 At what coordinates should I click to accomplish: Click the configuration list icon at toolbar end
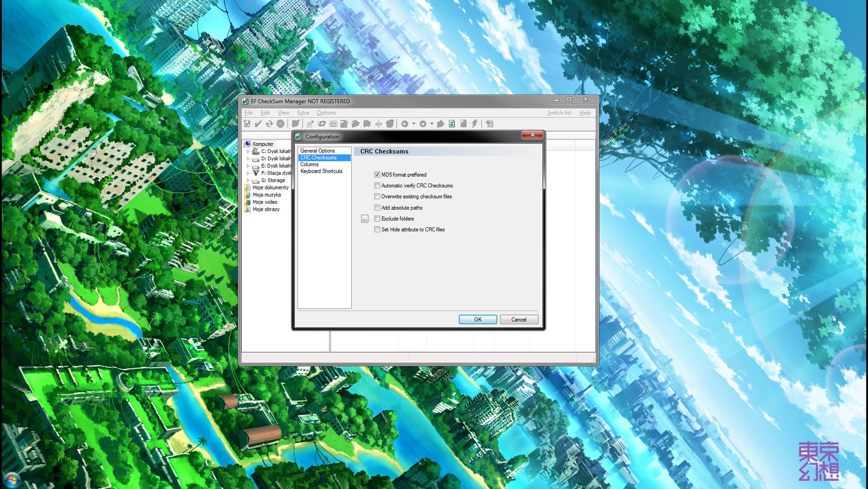(490, 124)
